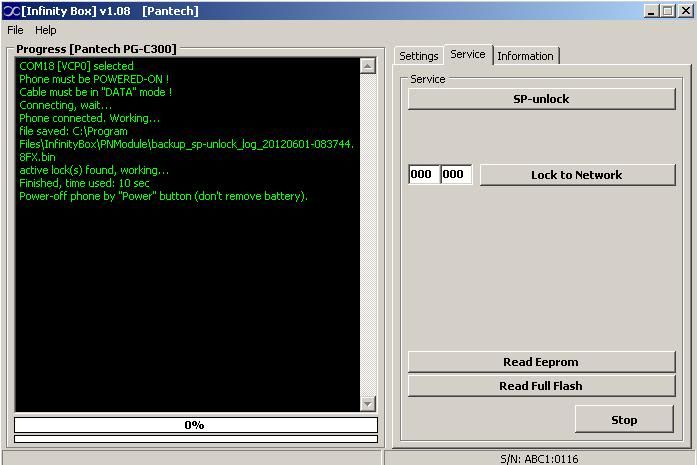Screen dimensions: 697x465
Task: Click the Infinity Box logo icon in title bar
Action: 11,11
